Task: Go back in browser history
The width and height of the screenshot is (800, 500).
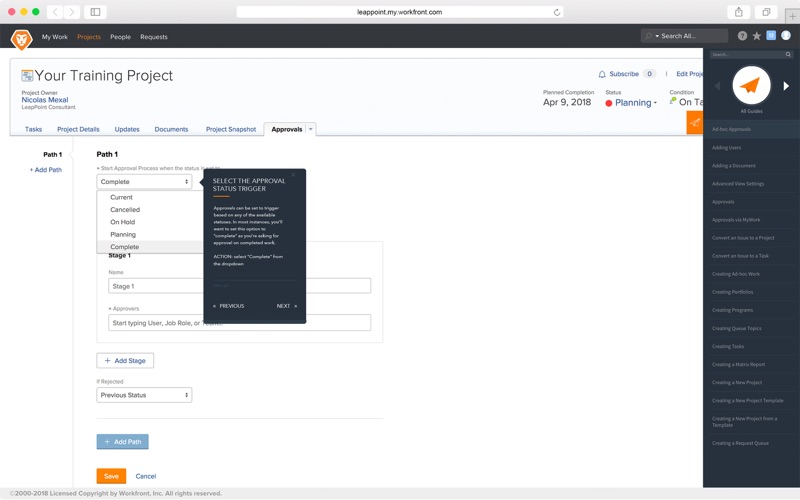Action: pos(55,12)
